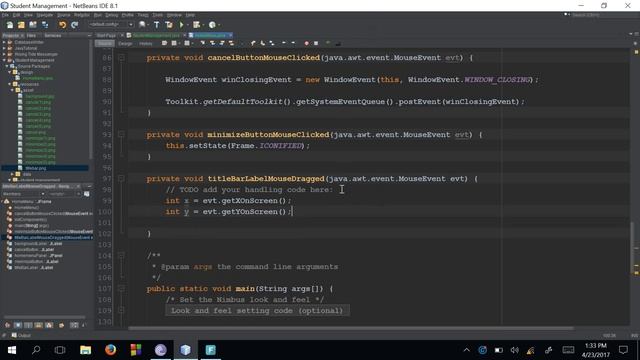
Task: Open the Edit menu
Action: tap(16, 15)
